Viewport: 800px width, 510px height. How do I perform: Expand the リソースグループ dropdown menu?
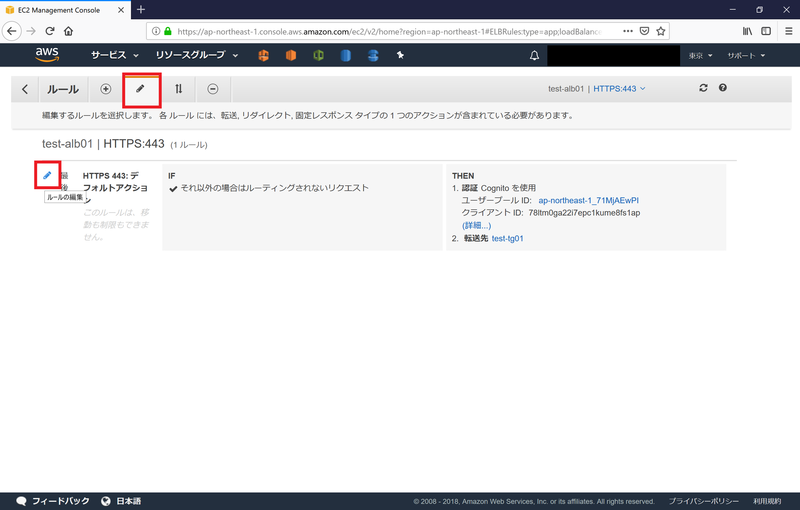[x=196, y=55]
